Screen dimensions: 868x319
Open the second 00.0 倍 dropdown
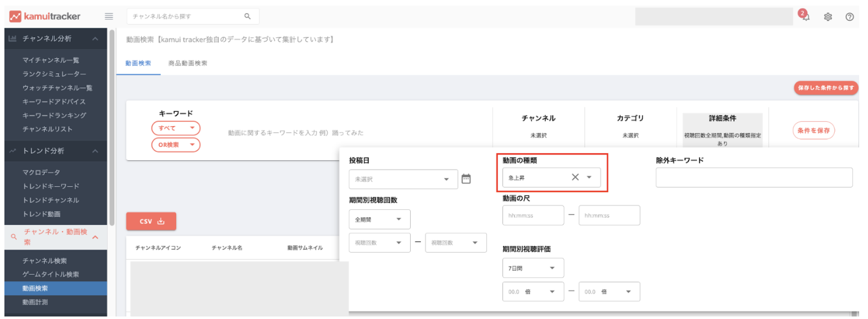(x=609, y=291)
